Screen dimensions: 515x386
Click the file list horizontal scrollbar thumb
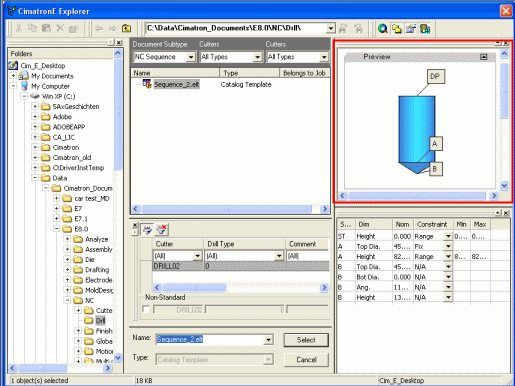click(x=227, y=209)
